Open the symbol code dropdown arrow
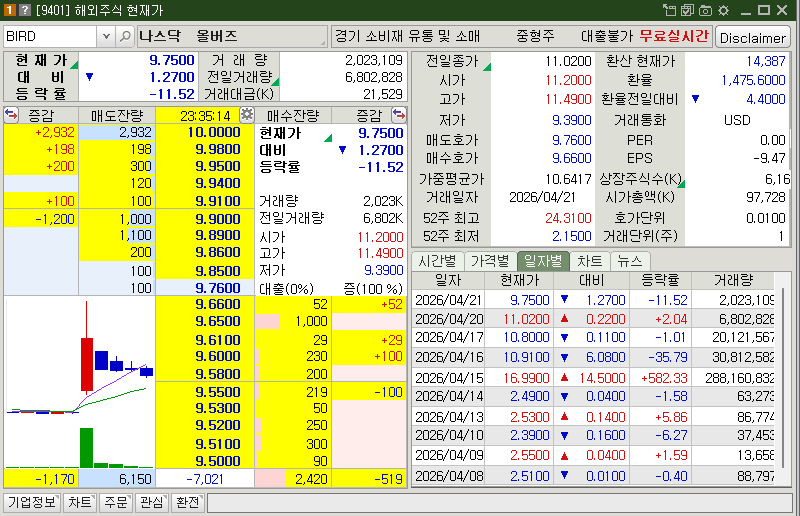This screenshot has height=516, width=800. point(106,36)
